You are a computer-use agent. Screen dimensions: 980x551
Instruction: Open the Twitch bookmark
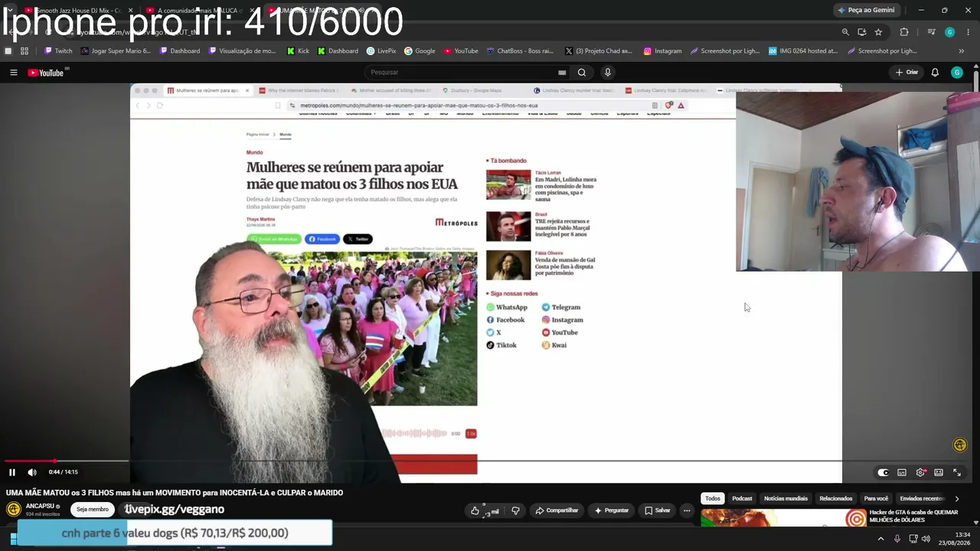pos(58,51)
